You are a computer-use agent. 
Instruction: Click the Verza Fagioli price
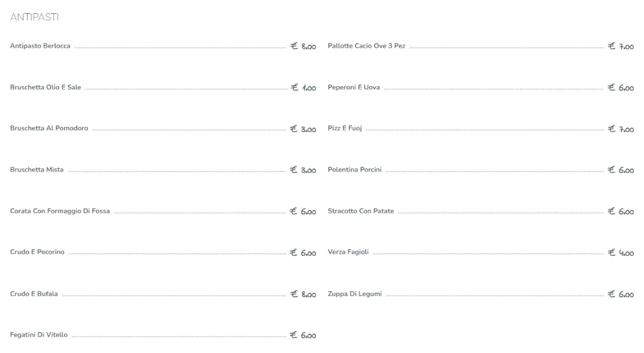point(621,253)
